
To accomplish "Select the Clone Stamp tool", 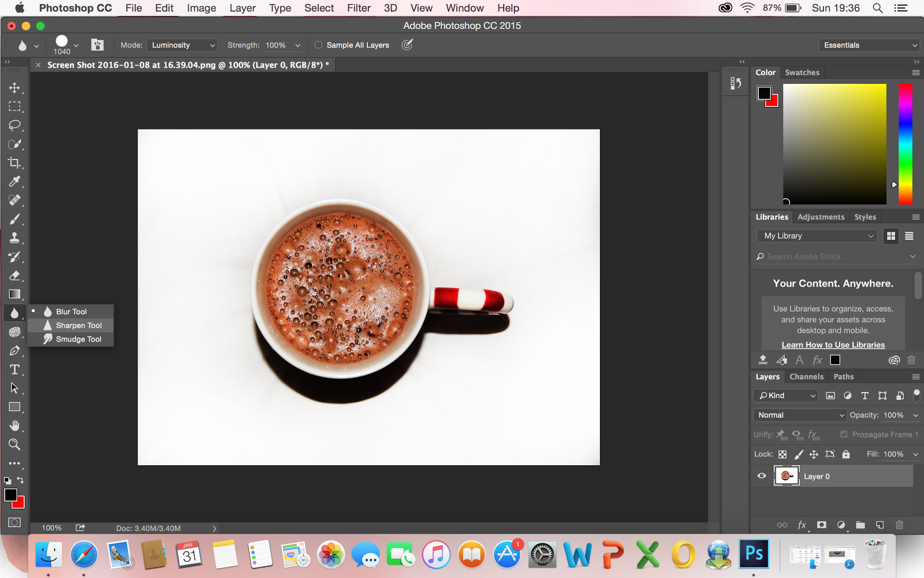I will [x=14, y=238].
